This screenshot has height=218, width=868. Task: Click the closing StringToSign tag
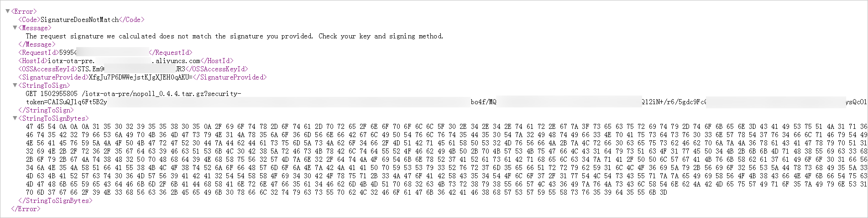tap(46, 110)
